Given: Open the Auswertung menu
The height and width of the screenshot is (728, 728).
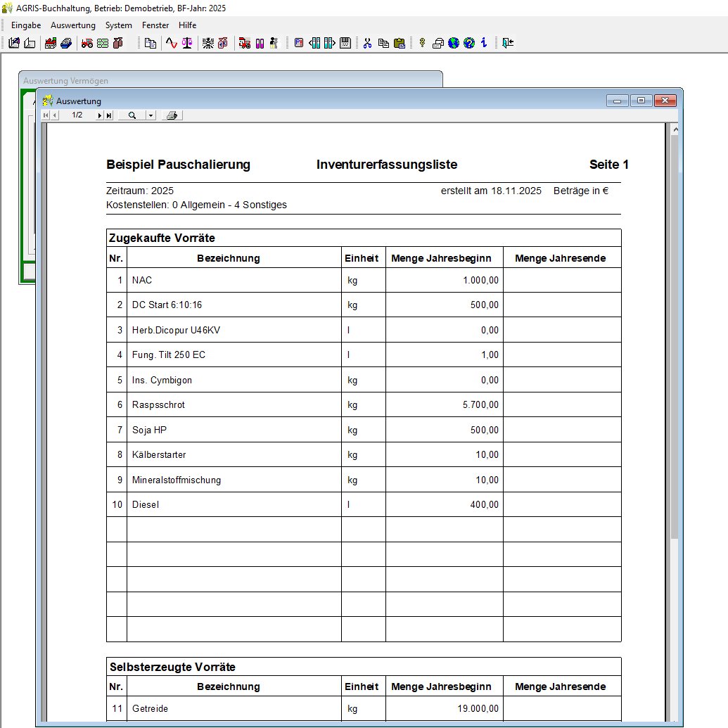Looking at the screenshot, I should (72, 25).
